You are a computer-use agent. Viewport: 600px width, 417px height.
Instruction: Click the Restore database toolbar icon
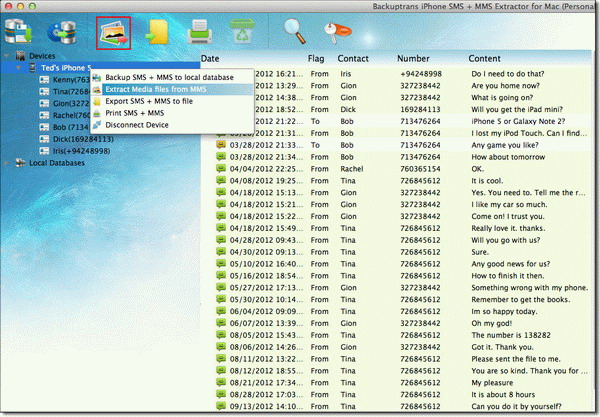(62, 32)
